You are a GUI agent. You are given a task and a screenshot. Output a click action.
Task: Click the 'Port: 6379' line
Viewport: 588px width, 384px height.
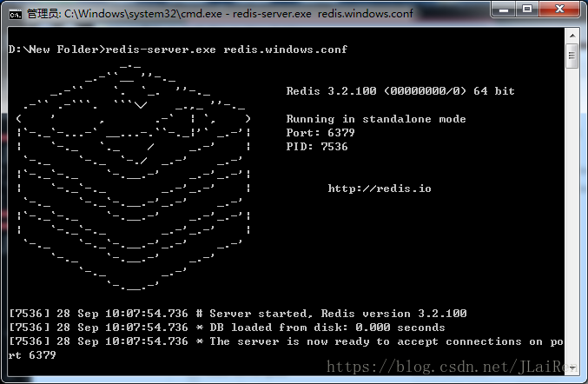[320, 133]
